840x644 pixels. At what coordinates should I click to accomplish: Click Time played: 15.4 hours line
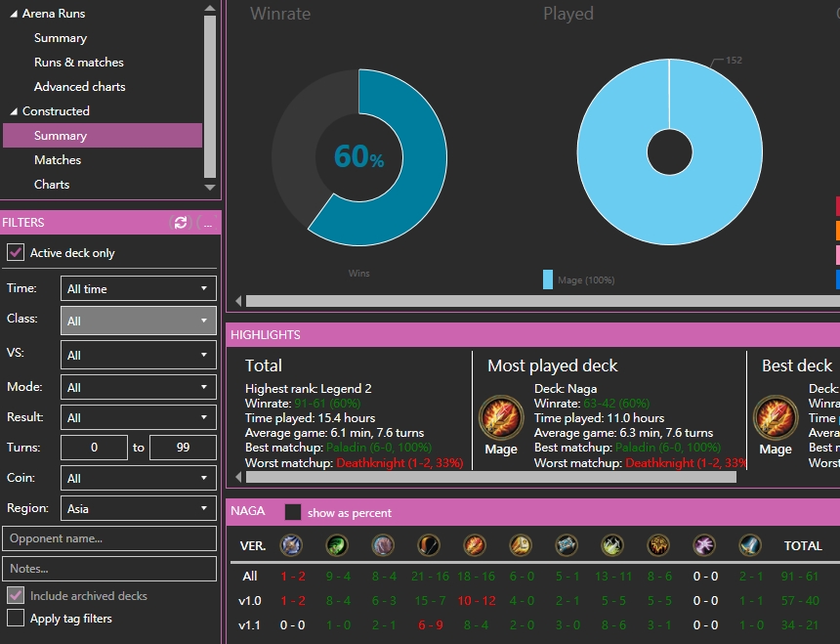310,418
